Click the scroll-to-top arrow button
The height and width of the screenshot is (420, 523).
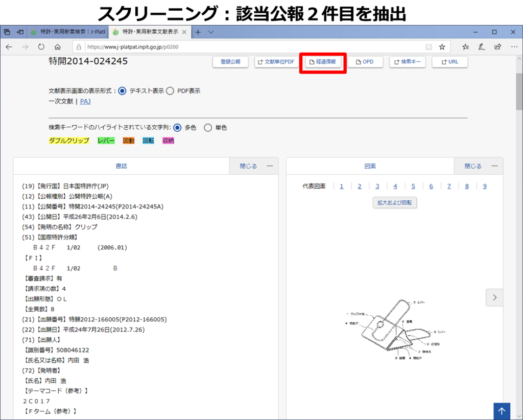tap(502, 411)
